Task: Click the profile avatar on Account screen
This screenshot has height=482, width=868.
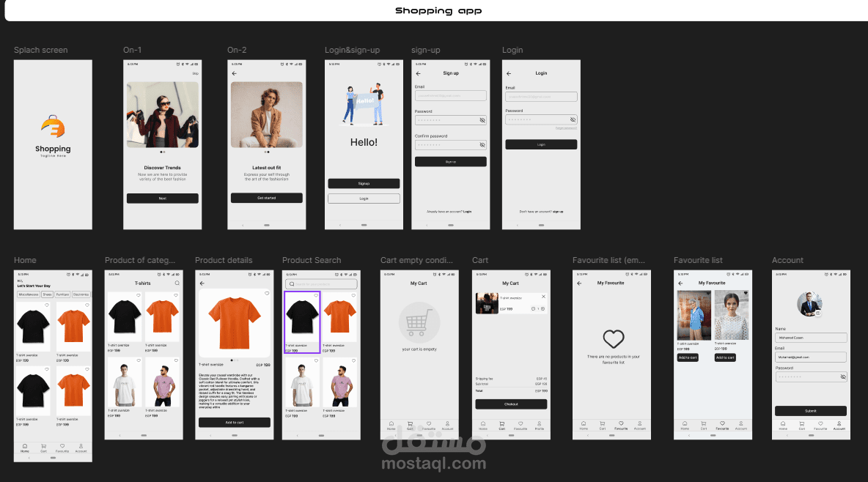Action: coord(810,304)
